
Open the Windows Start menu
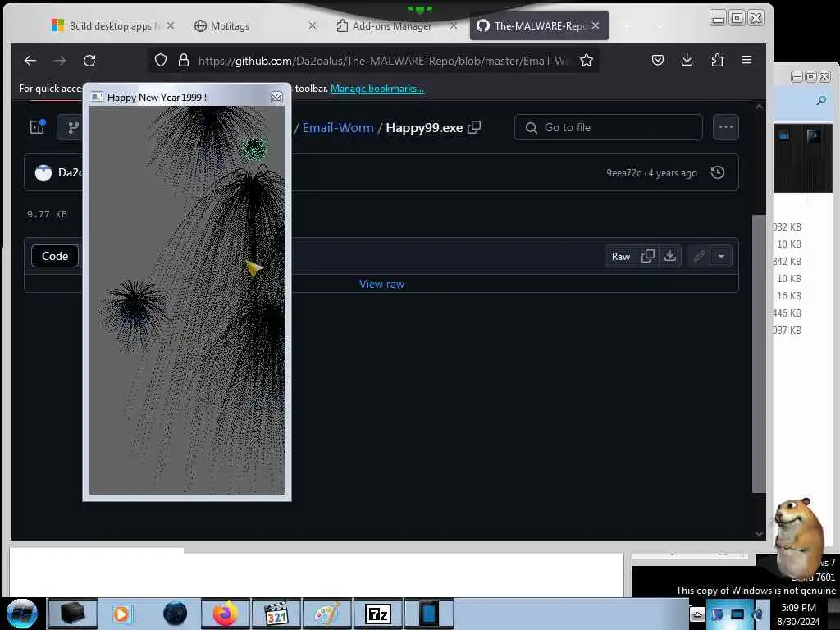(x=21, y=614)
